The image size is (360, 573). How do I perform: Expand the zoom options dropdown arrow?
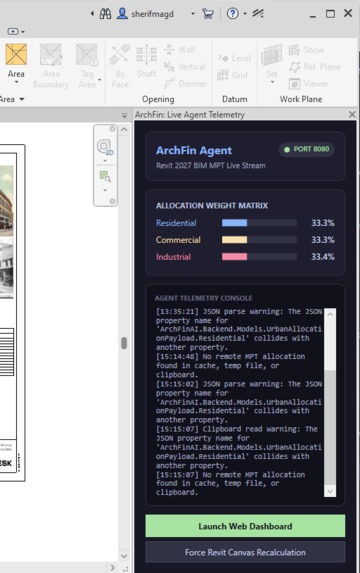pyautogui.click(x=105, y=190)
